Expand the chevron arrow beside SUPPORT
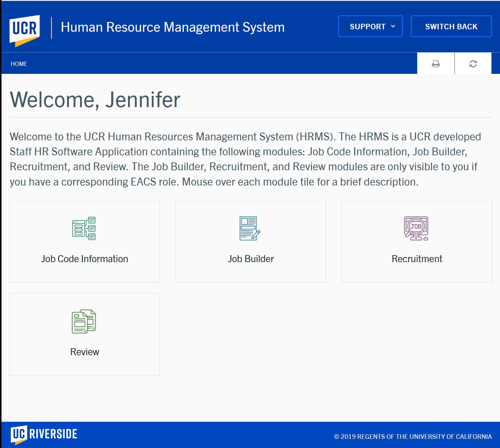The width and height of the screenshot is (500, 448). [393, 27]
